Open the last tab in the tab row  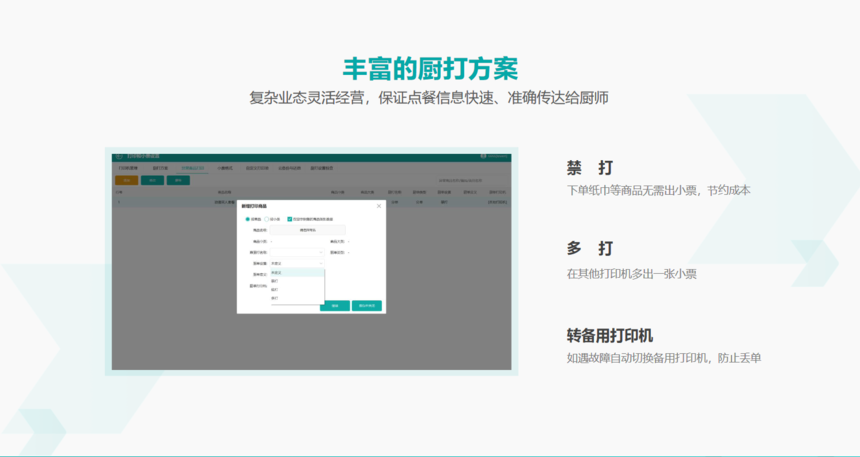(x=321, y=168)
